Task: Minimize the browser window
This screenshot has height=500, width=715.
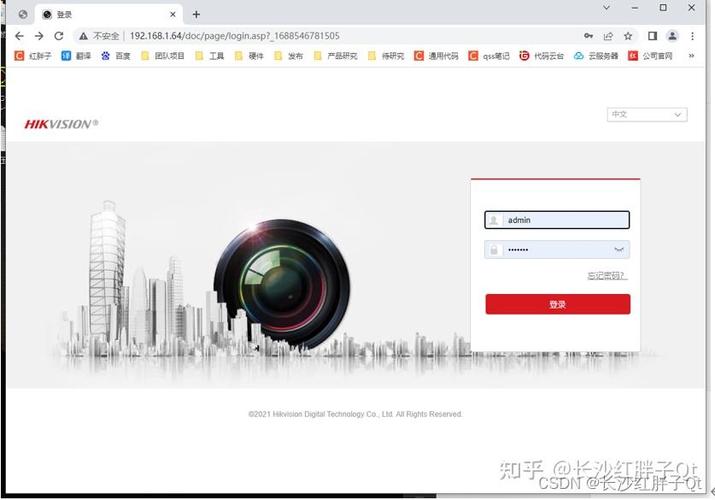Action: (x=635, y=8)
